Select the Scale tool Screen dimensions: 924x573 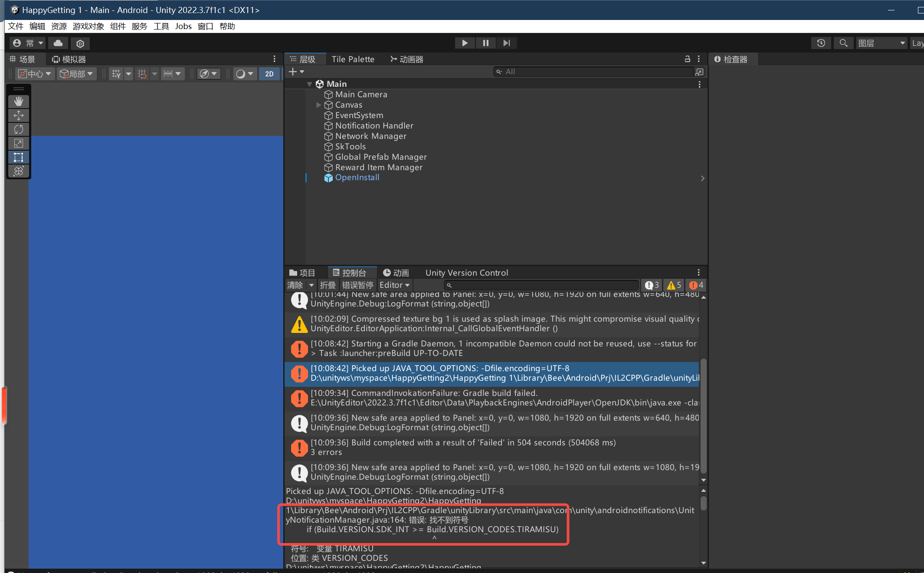coord(18,143)
